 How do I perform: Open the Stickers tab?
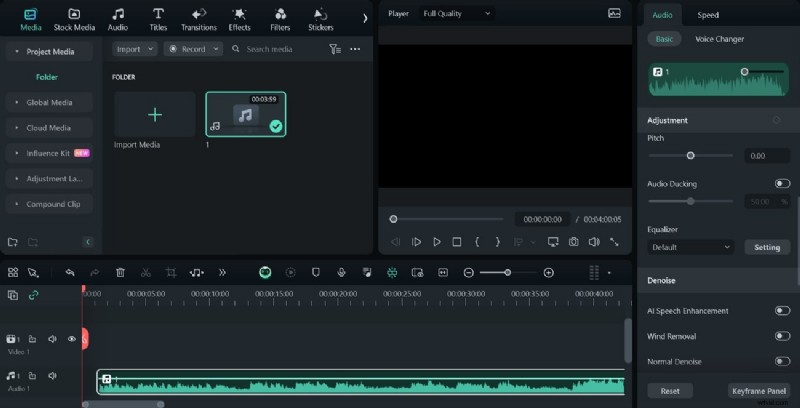(x=320, y=19)
